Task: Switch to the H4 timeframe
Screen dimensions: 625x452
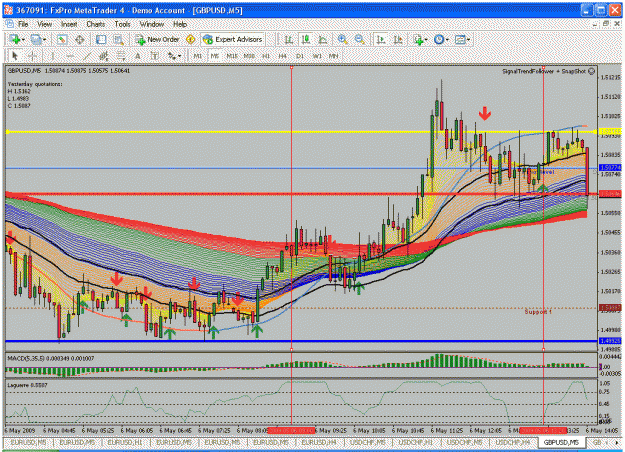Action: click(283, 56)
